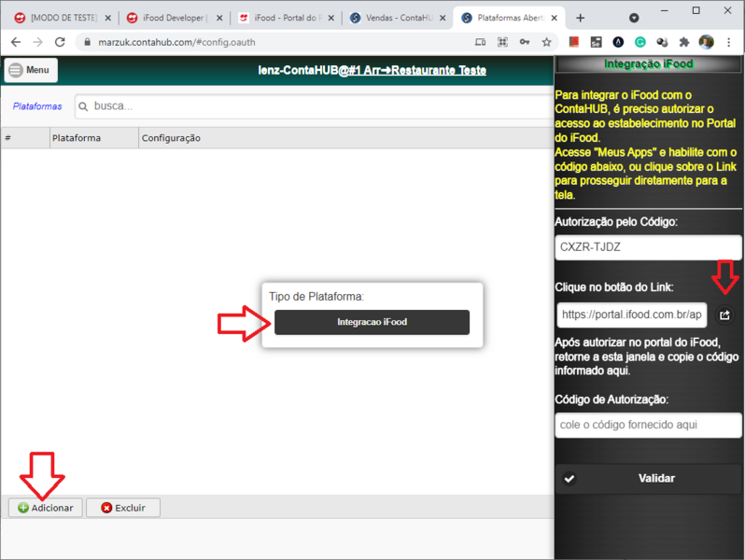Sort by the Plataforma column header
This screenshot has width=745, height=560.
pos(93,138)
